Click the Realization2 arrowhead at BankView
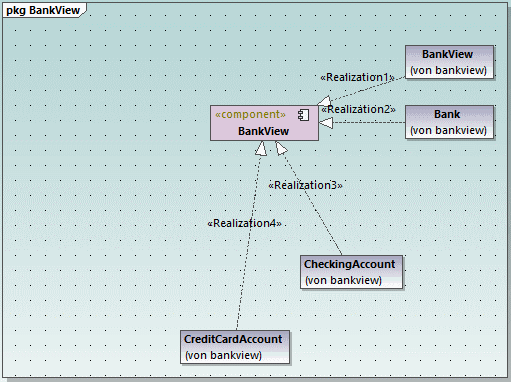Screen dimensions: 511x382 pyautogui.click(x=326, y=123)
